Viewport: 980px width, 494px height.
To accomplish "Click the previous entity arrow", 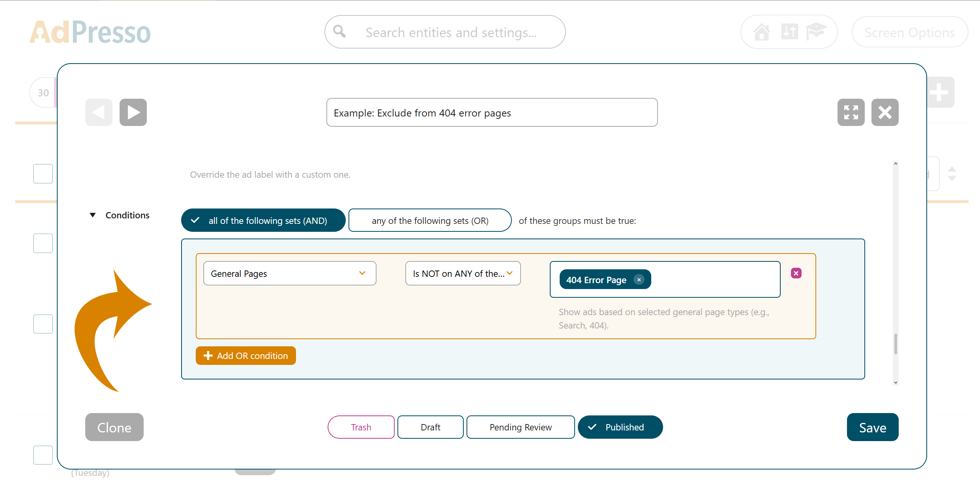I will click(x=99, y=113).
